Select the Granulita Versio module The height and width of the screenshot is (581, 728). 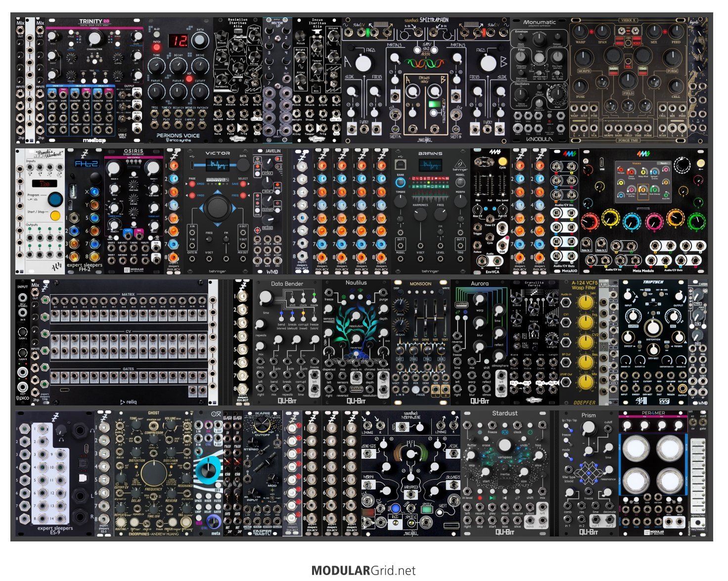[x=535, y=343]
